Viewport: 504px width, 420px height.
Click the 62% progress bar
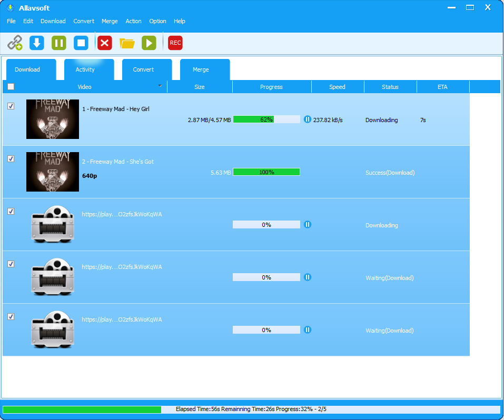click(x=266, y=119)
